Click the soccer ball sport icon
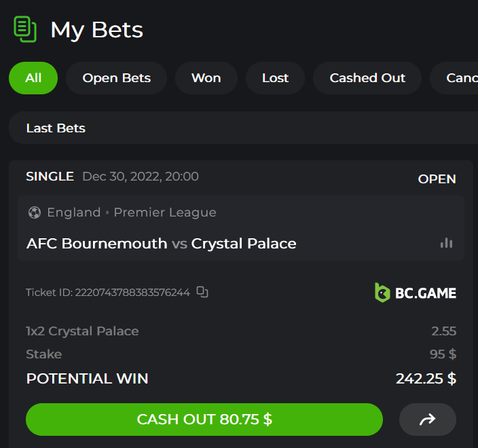Image resolution: width=478 pixels, height=448 pixels. [35, 212]
